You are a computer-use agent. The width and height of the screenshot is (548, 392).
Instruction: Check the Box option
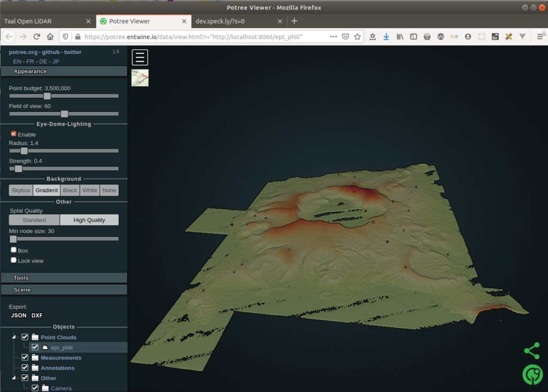tap(13, 250)
